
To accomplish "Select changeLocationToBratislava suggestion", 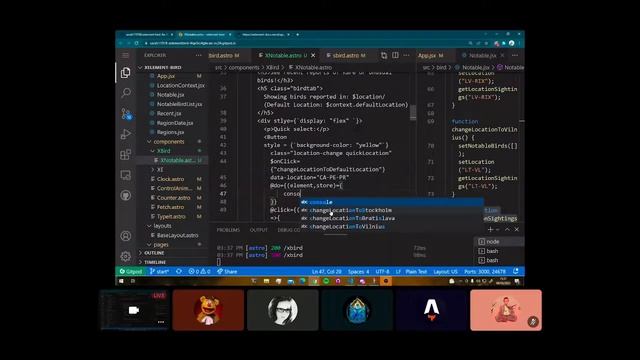I will (x=392, y=218).
